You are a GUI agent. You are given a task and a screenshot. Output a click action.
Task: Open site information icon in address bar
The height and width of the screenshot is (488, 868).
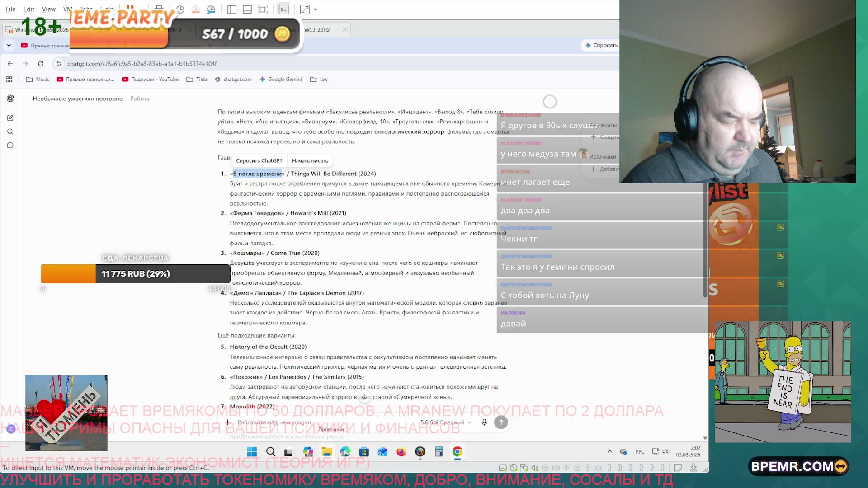tap(59, 64)
